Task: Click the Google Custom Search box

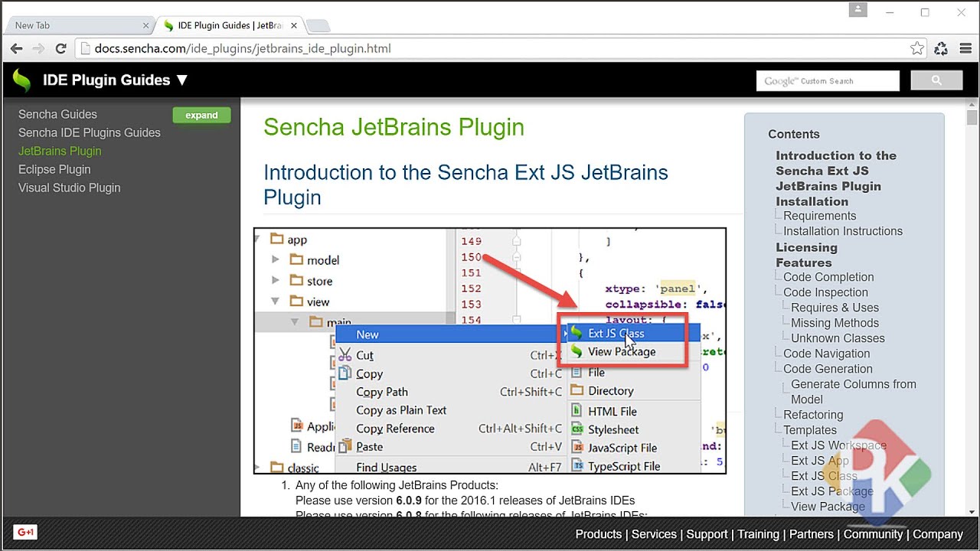Action: pos(828,80)
